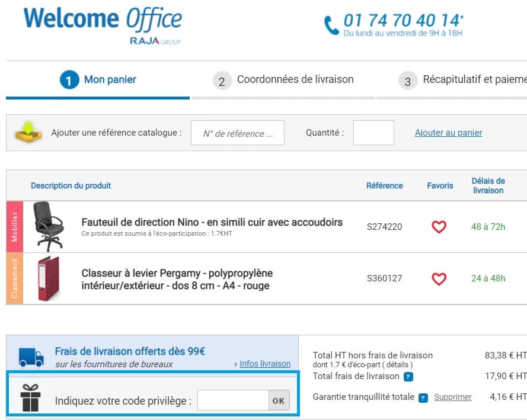
Task: Click the delivery truck icon
Action: (x=30, y=355)
